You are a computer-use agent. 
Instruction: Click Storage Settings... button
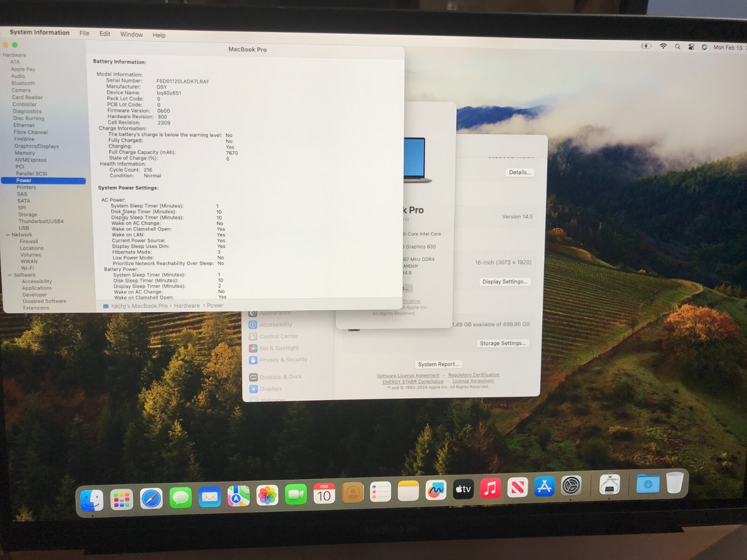point(502,343)
